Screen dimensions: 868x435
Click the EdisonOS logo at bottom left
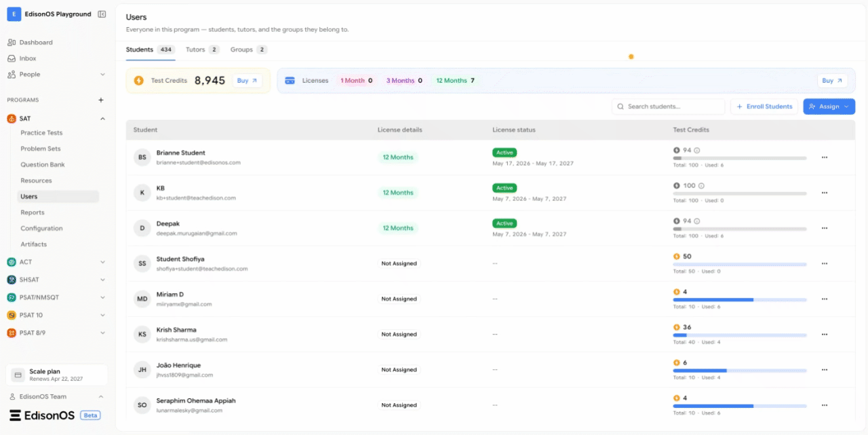[42, 415]
